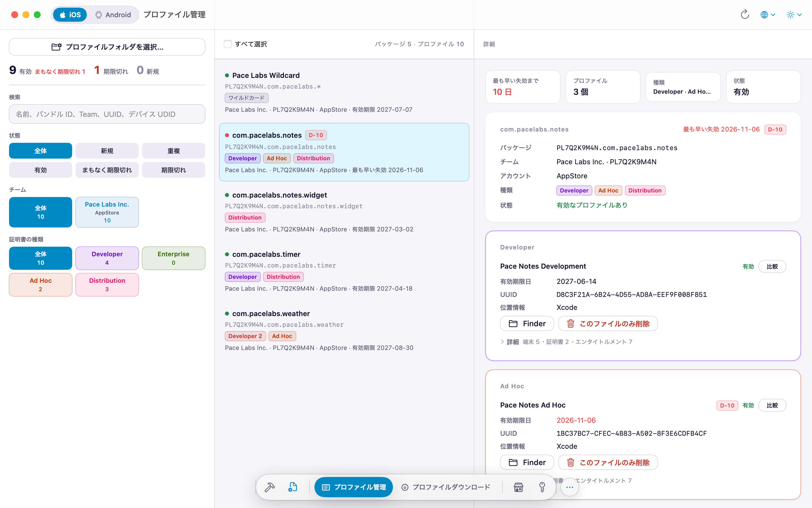Click プロファイルフォルダを選択 button
This screenshot has height=508, width=812.
[x=107, y=47]
